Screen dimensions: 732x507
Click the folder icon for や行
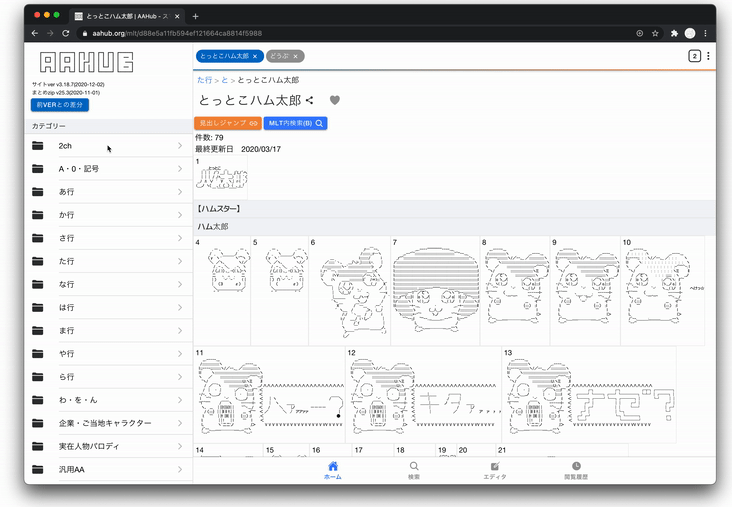coord(38,353)
